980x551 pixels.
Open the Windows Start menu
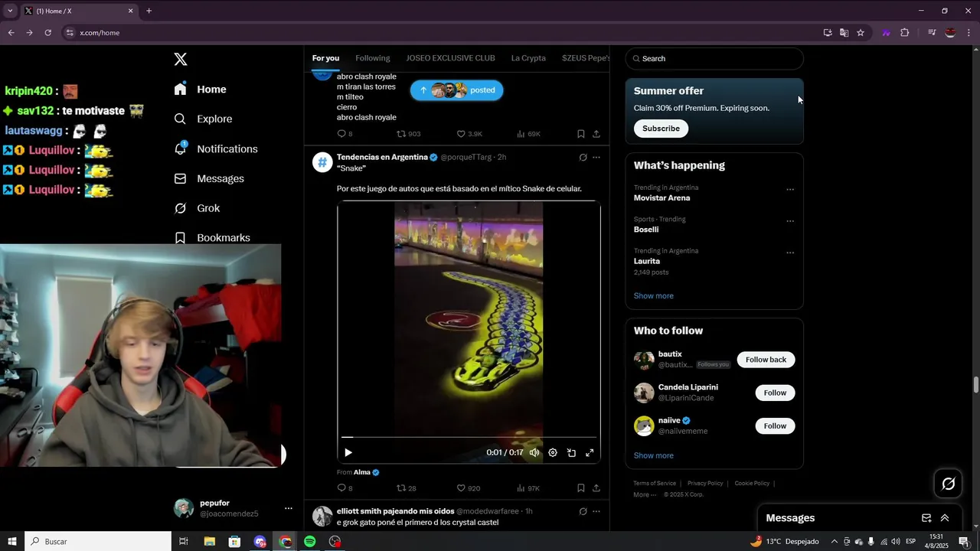12,541
